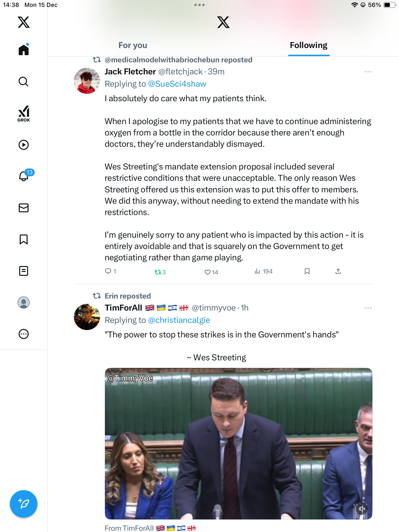
Task: Open Direct Messages envelope icon
Action: (24, 208)
